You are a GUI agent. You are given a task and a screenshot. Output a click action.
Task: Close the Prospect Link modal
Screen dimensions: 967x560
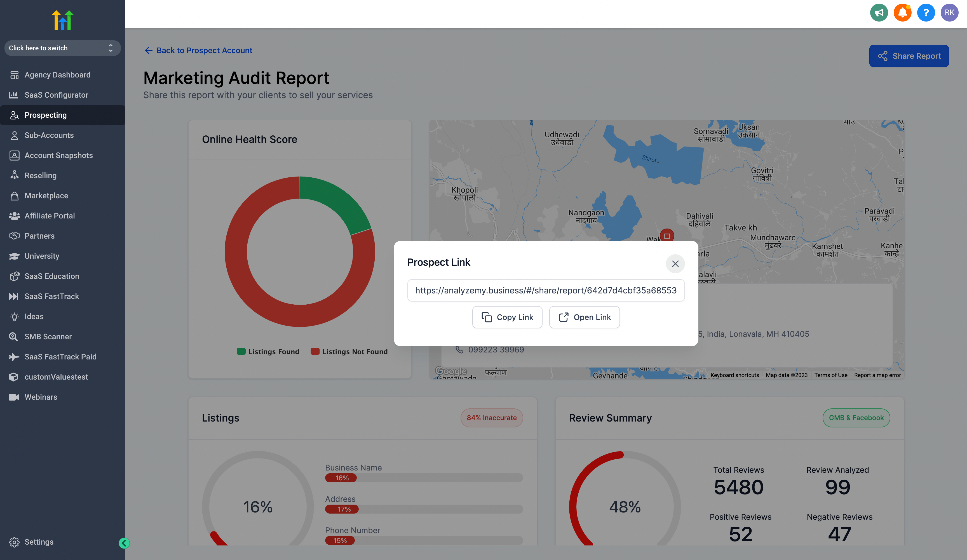click(675, 263)
